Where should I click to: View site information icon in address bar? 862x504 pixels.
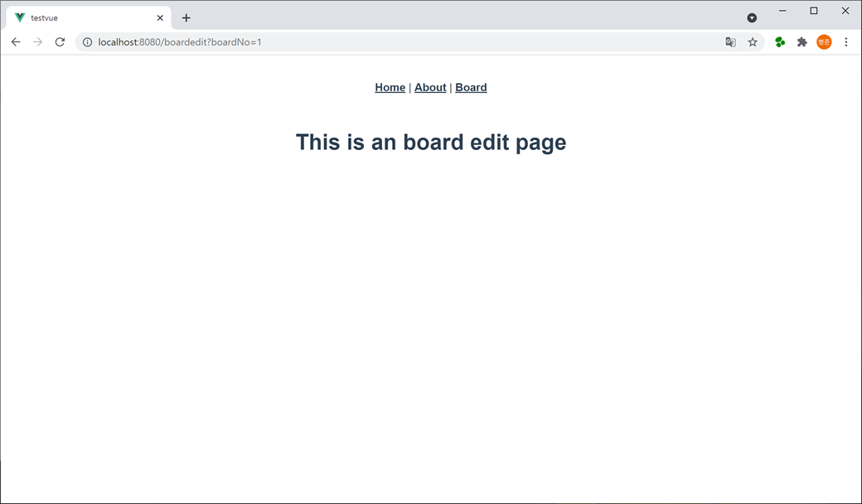point(87,41)
